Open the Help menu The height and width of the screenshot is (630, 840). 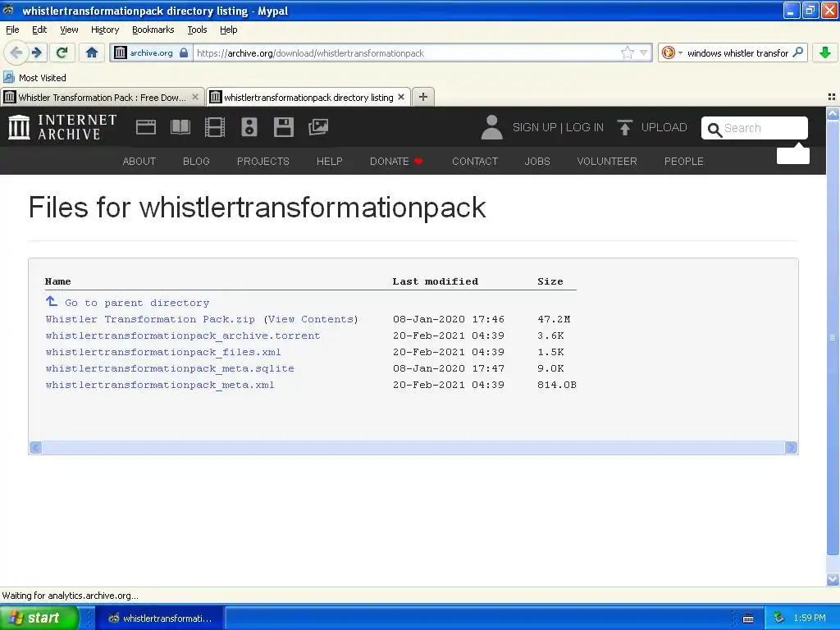[228, 30]
